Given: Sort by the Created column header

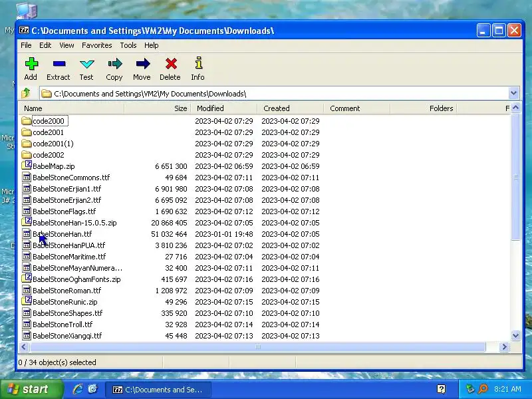Looking at the screenshot, I should pyautogui.click(x=291, y=108).
